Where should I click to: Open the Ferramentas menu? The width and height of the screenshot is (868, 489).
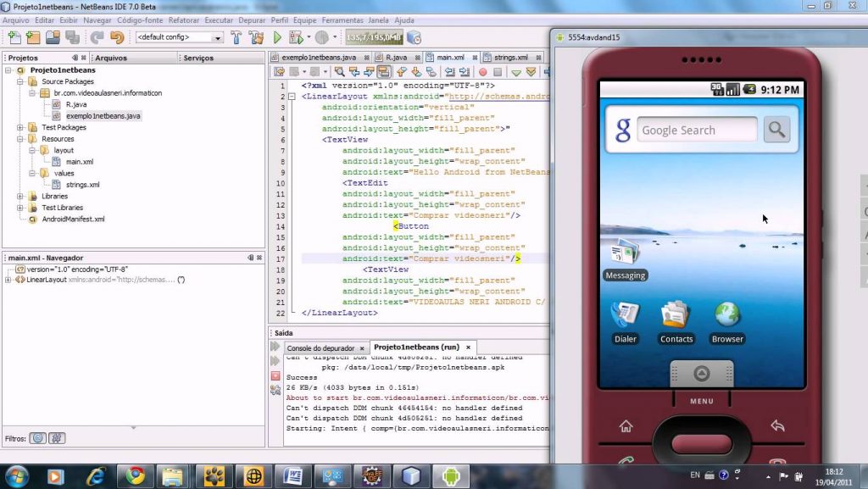tap(342, 19)
